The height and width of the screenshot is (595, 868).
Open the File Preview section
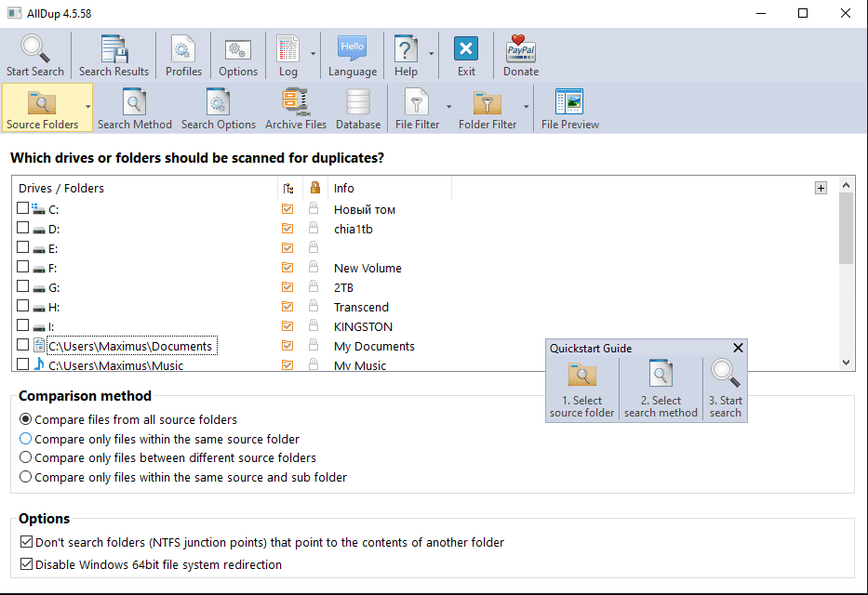click(569, 109)
